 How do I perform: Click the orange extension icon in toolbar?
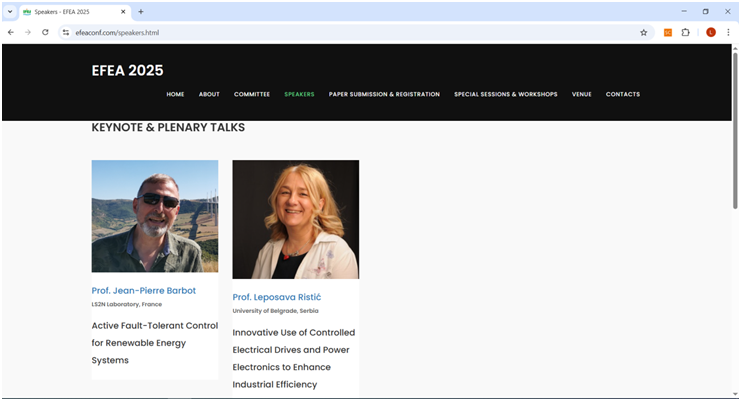[668, 32]
